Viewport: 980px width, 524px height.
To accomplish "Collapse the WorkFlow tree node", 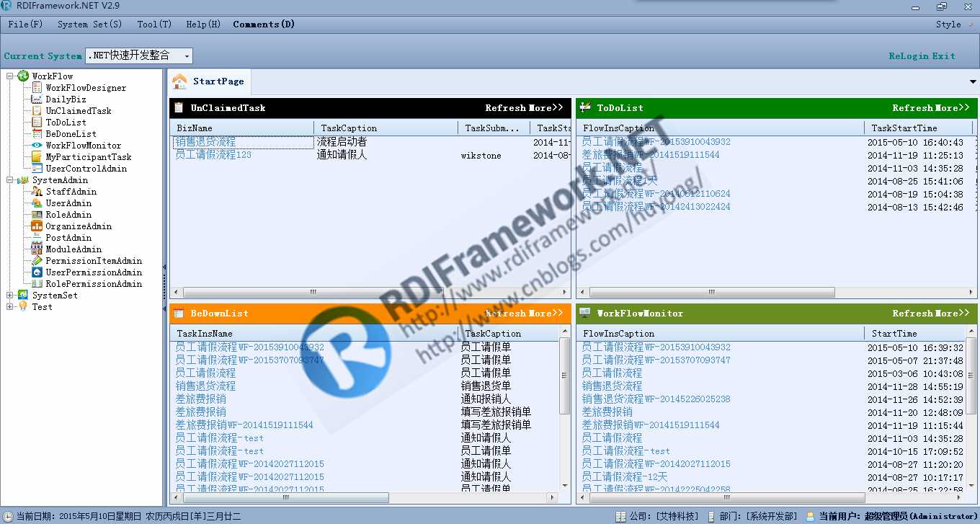I will [10, 76].
